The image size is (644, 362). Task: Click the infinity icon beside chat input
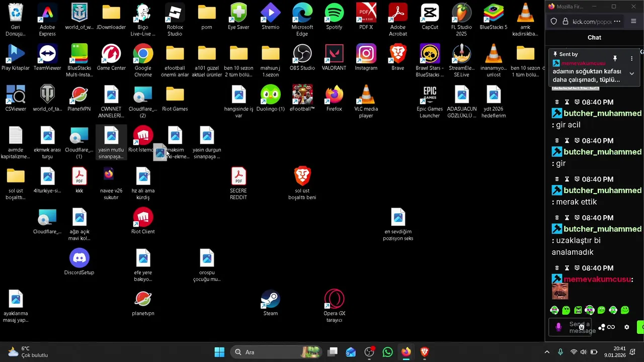(x=611, y=327)
